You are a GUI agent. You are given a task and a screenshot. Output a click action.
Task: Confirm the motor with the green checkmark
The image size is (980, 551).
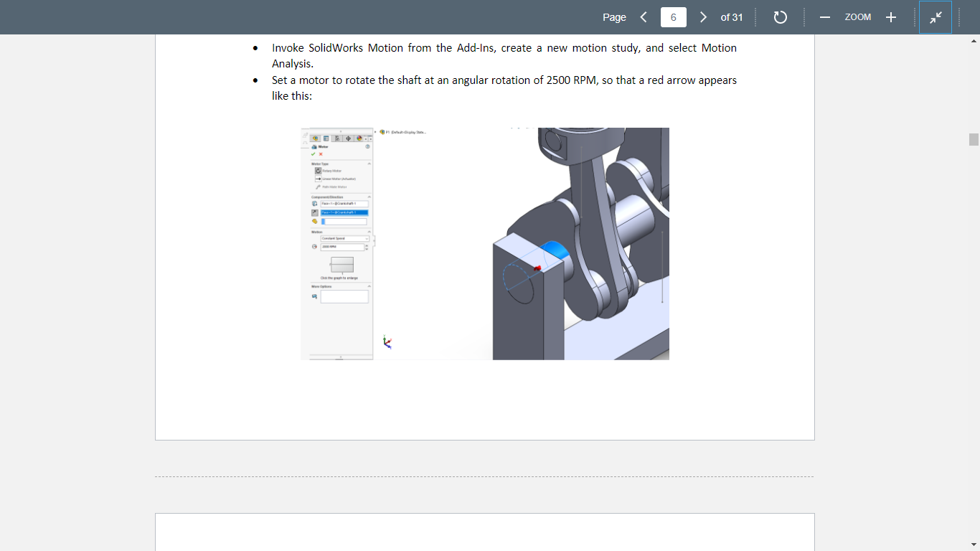tap(313, 155)
